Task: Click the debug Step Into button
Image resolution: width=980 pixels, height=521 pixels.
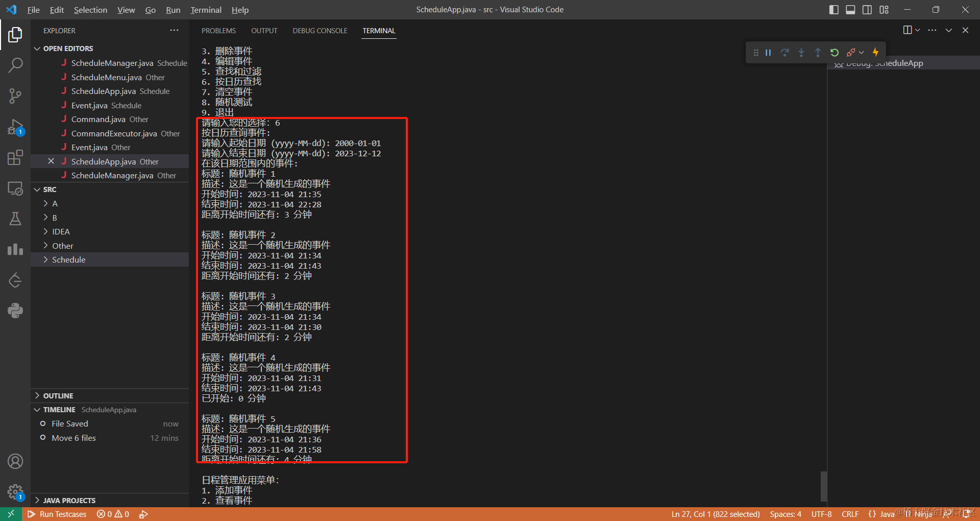Action: [801, 53]
